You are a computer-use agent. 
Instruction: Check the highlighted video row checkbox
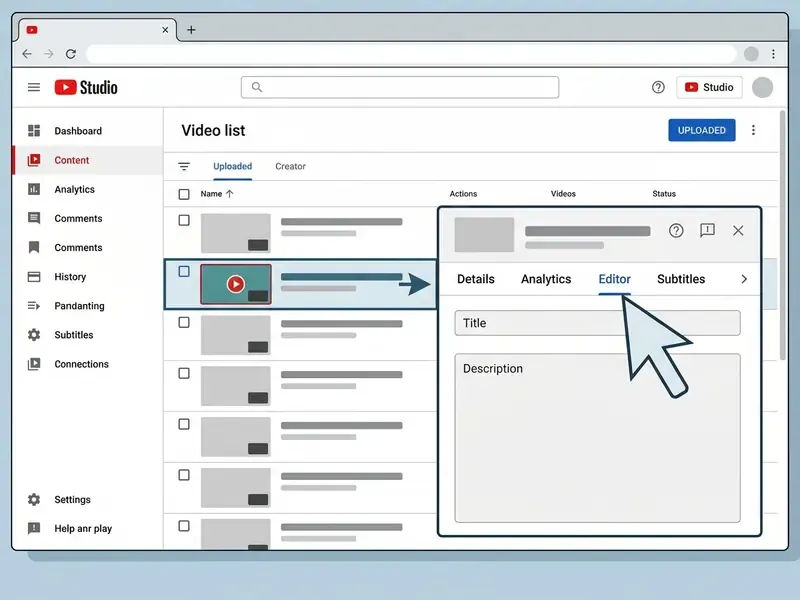(x=184, y=271)
